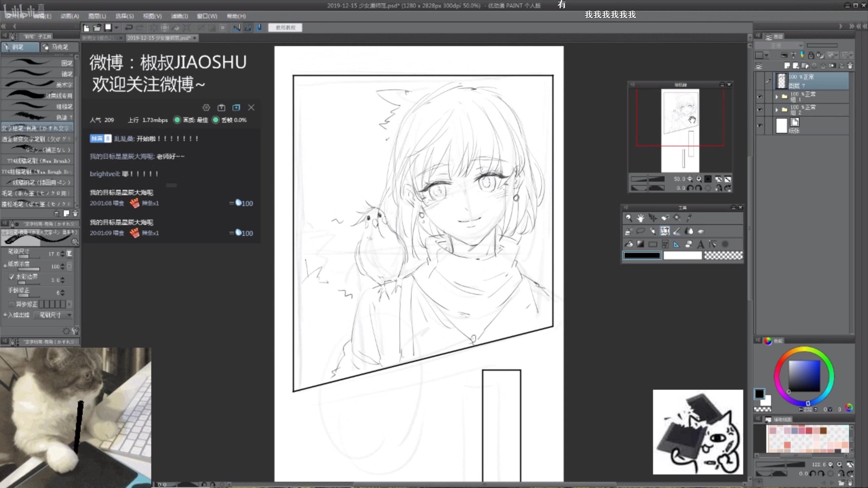Click the Save icon in toolbar
This screenshot has width=868, height=488.
click(108, 28)
